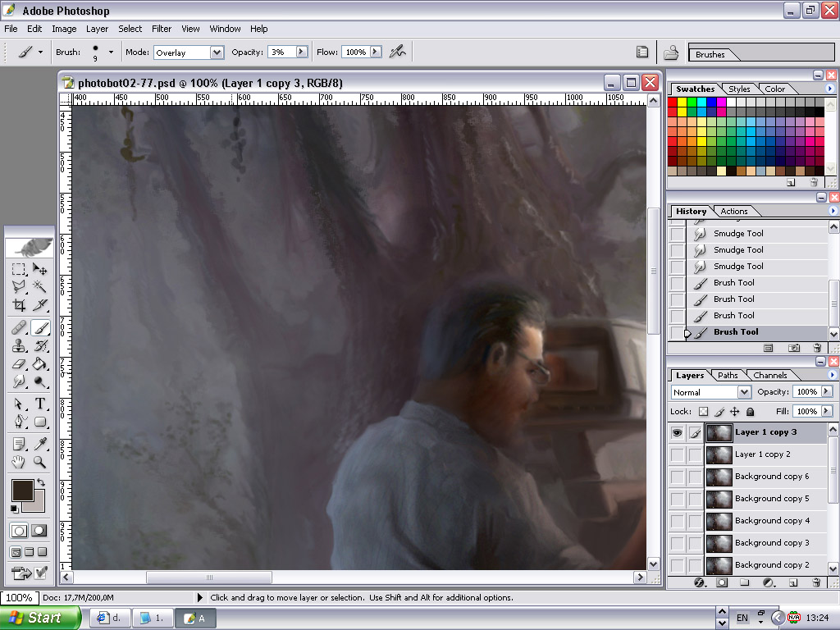Toggle lock layer position
This screenshot has width=840, height=630.
(x=734, y=412)
